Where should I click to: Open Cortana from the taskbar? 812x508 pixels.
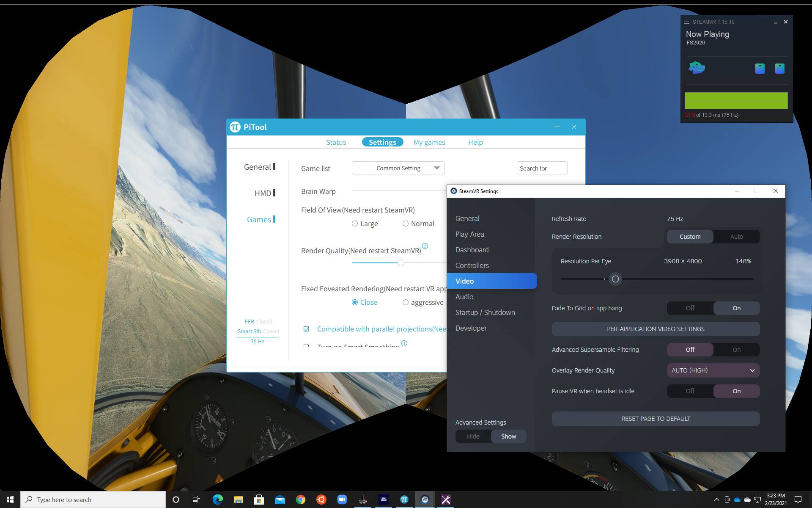click(176, 500)
